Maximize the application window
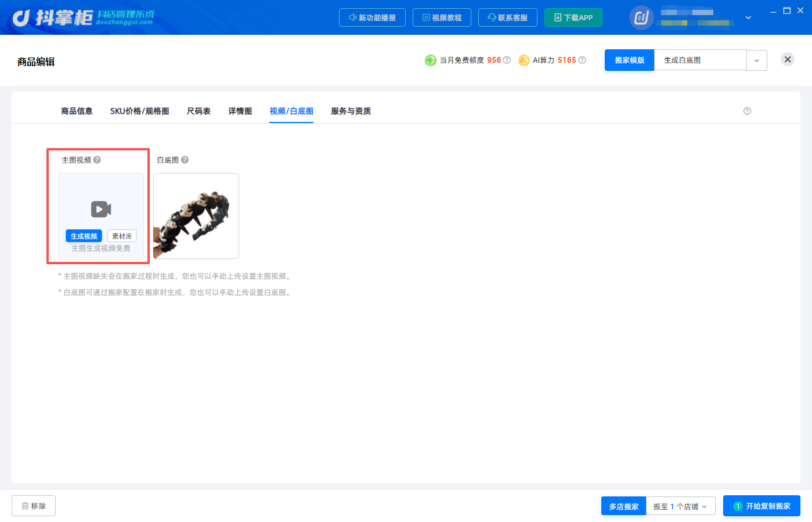Screen dimensions: 812x522 coord(787,10)
